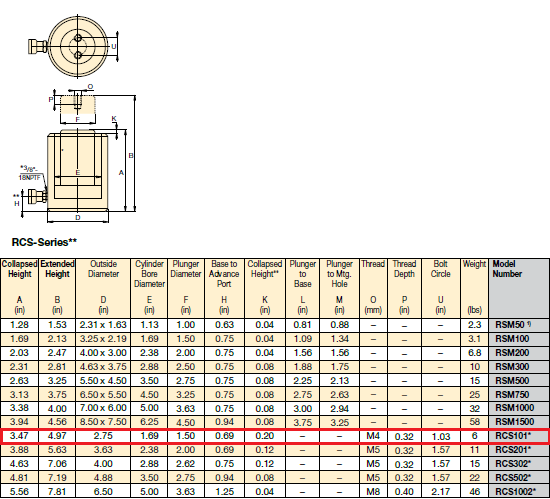Click the dimension K label in drawing

click(x=114, y=119)
